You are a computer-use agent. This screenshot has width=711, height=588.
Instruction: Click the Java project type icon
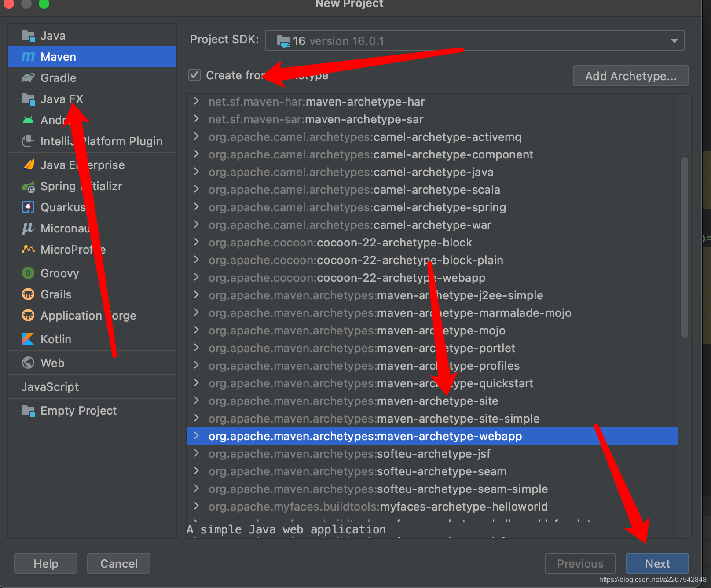pos(28,36)
